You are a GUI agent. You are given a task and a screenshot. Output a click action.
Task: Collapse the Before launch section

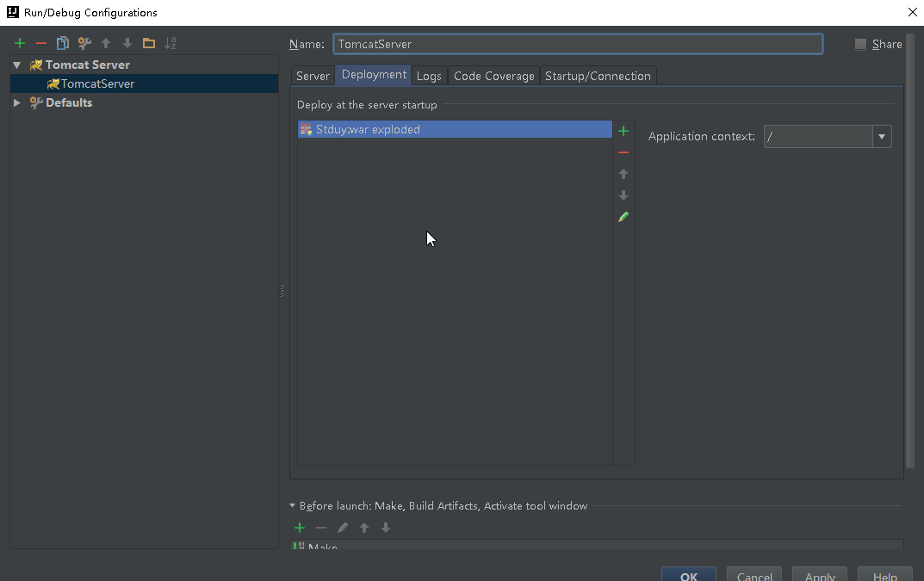[292, 505]
